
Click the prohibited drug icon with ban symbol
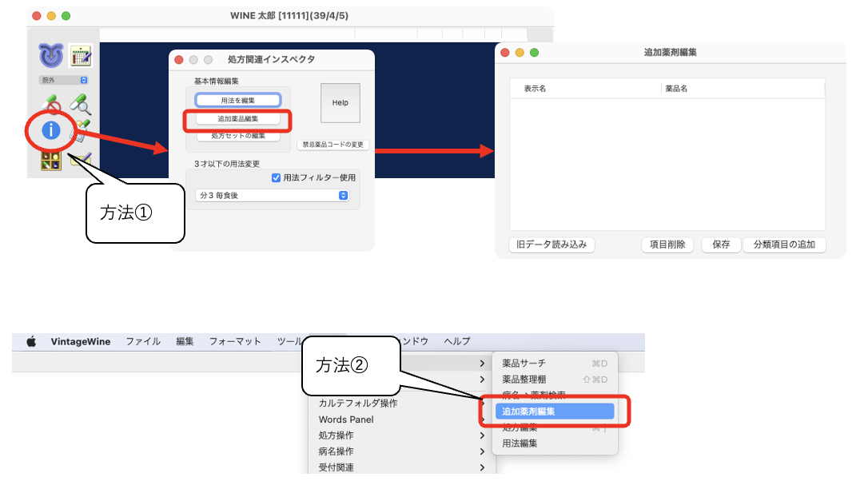pos(50,102)
